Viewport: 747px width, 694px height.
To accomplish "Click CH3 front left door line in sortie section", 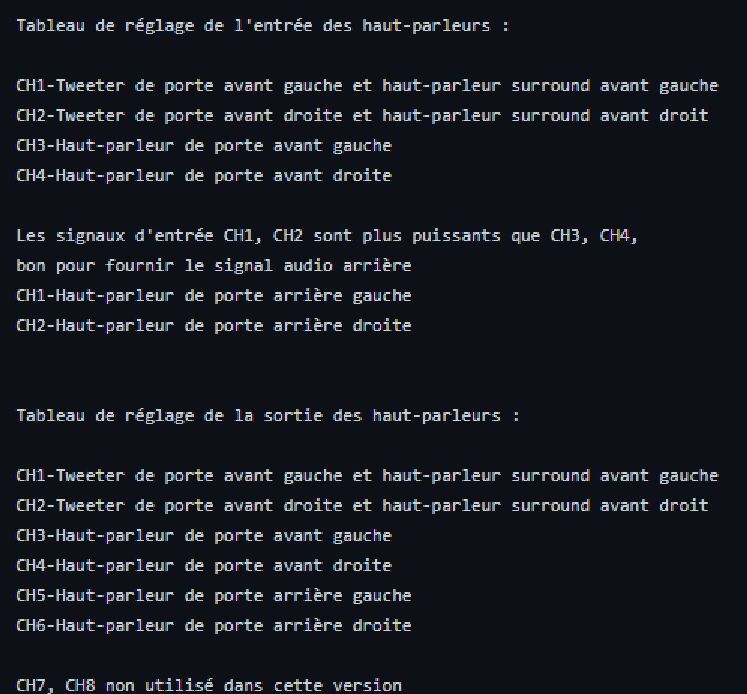I will (203, 536).
